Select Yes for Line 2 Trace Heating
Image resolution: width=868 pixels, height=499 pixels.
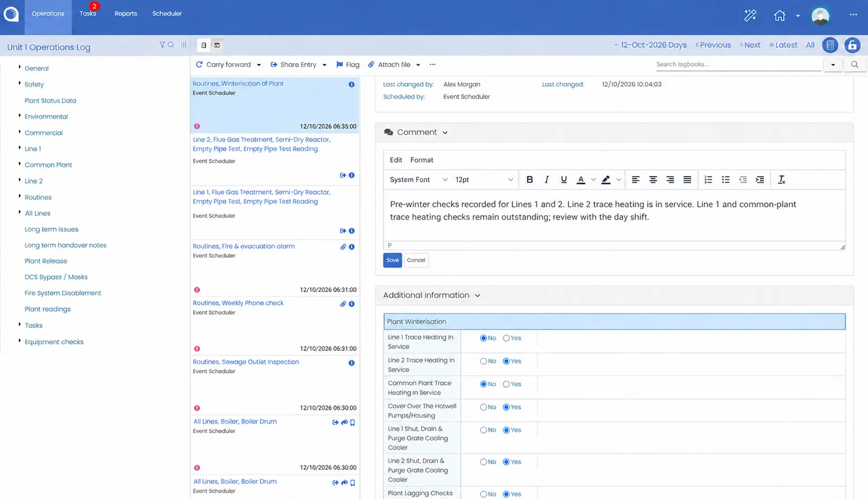[x=506, y=361]
